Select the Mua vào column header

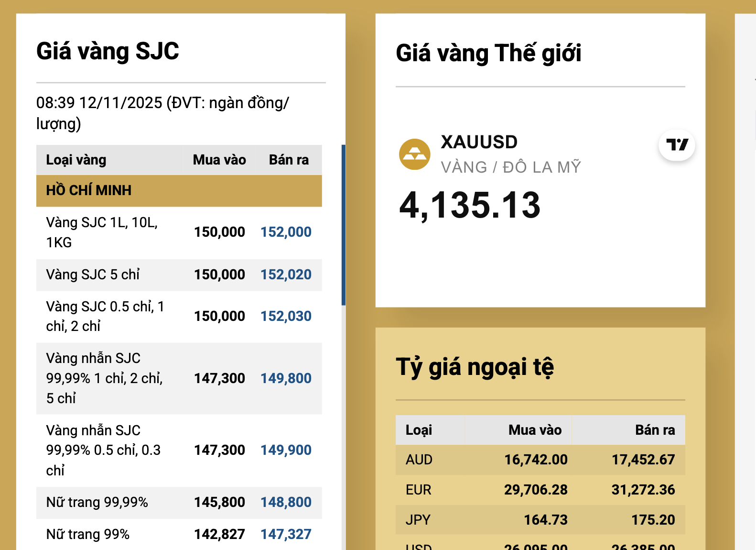click(x=218, y=159)
